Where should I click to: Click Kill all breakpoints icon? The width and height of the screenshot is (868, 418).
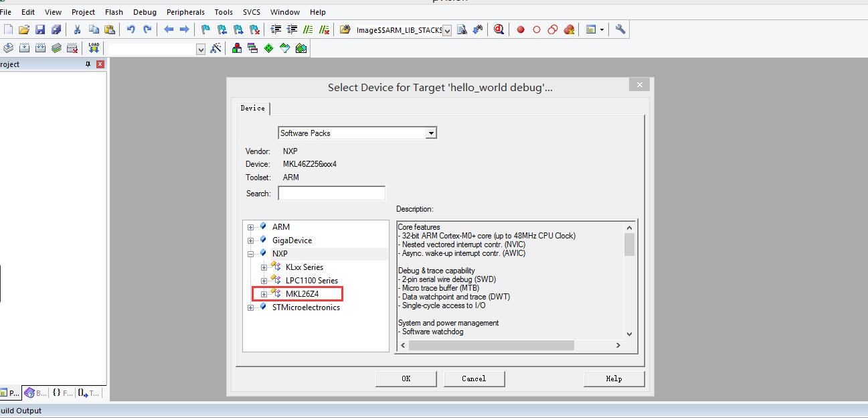coord(569,29)
